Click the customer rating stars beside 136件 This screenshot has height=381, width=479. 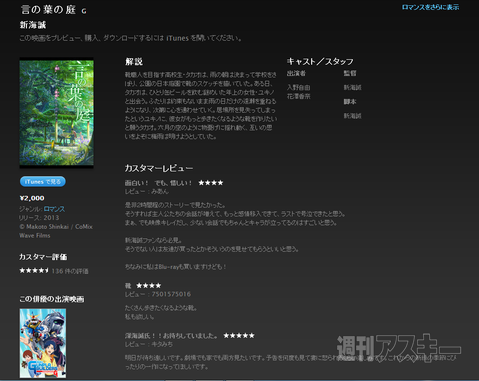34,270
